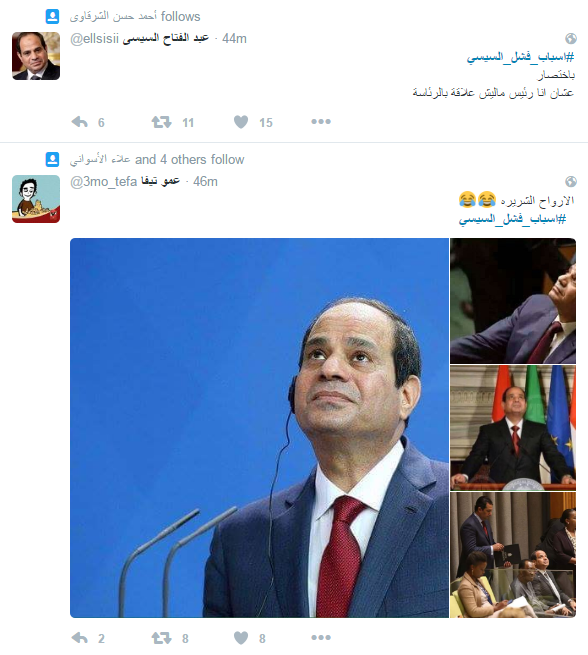This screenshot has height=655, width=588.
Task: Retweet the @3mo_tefa tweet
Action: pos(161,638)
